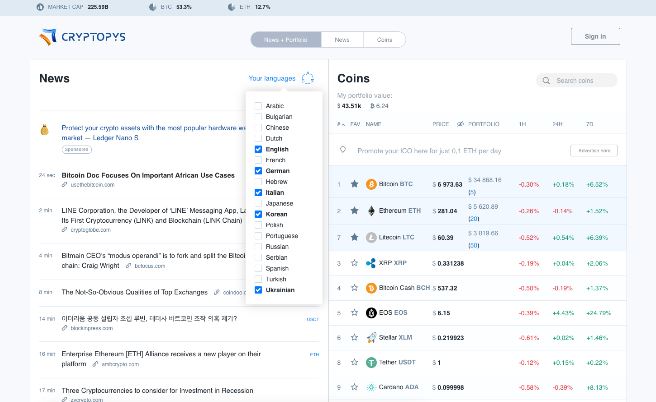
Task: Click the advertise button in ICO promo row
Action: point(594,151)
